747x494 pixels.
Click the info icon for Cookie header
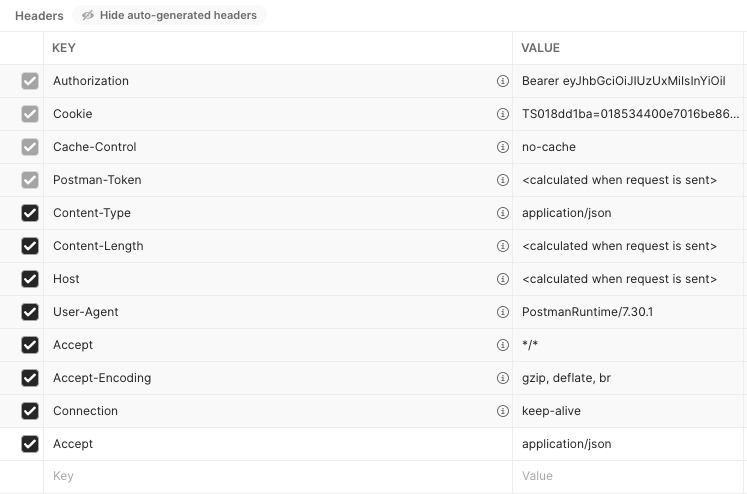click(503, 114)
